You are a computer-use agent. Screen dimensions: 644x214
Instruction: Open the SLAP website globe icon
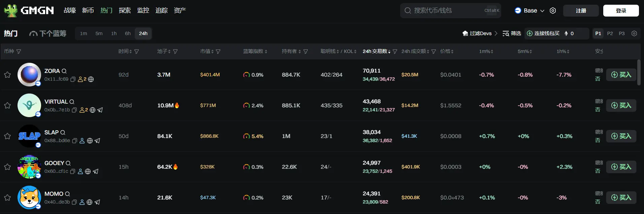pos(90,141)
